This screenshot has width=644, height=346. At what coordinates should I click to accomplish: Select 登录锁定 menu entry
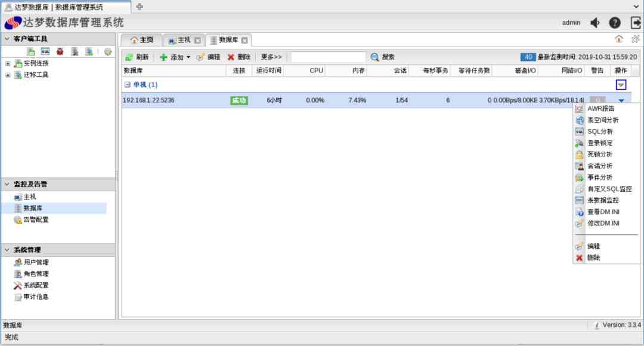(x=606, y=143)
